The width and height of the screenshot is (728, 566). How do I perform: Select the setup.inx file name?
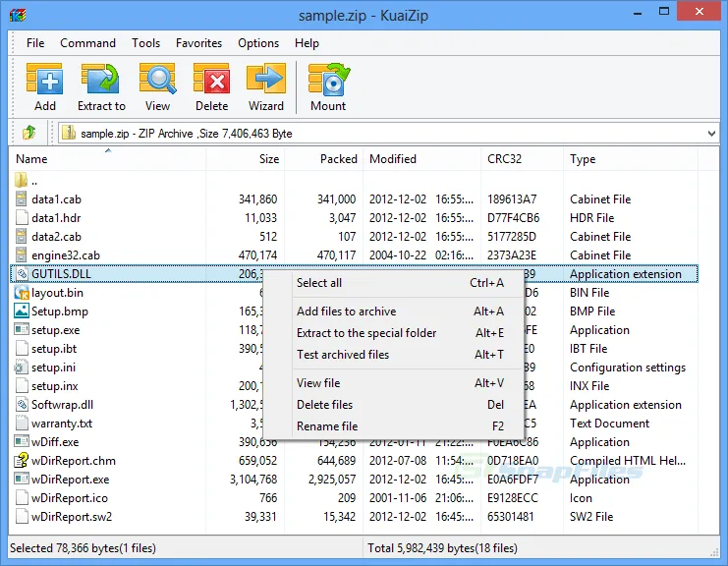point(54,386)
